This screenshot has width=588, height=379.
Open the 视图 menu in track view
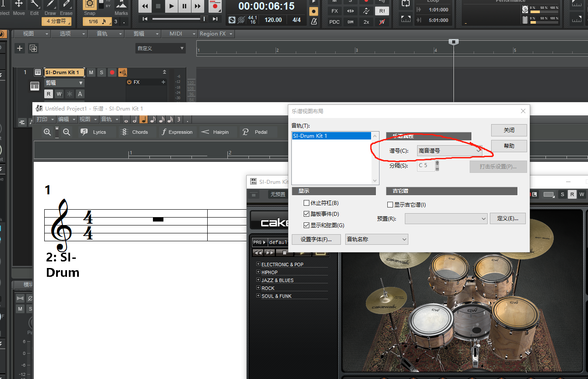coord(32,34)
